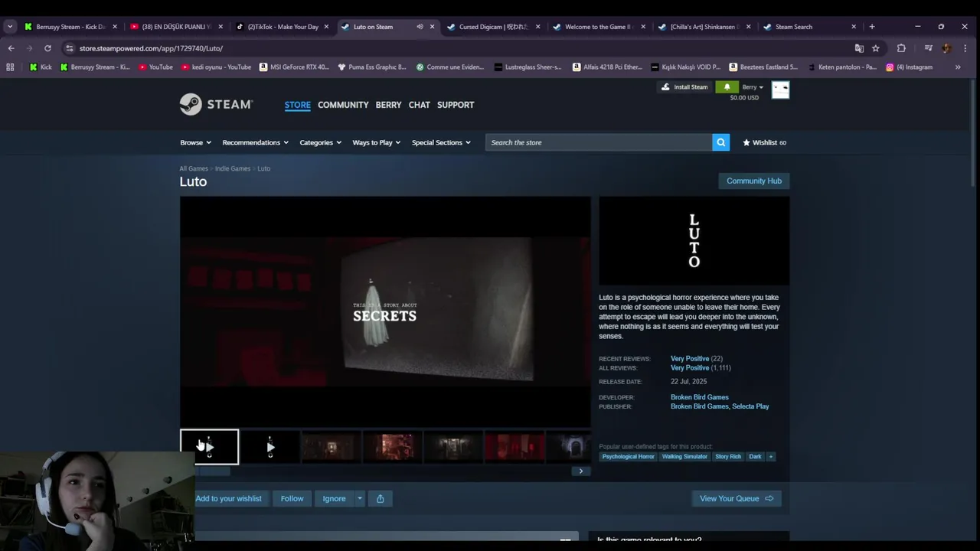Expand the Categories dropdown menu
980x551 pixels.
click(x=320, y=142)
